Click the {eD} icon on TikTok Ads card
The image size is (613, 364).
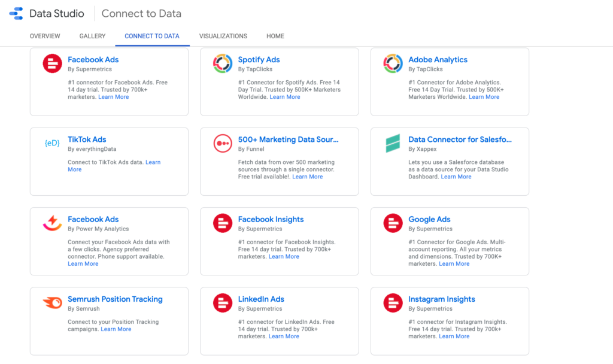coord(53,143)
